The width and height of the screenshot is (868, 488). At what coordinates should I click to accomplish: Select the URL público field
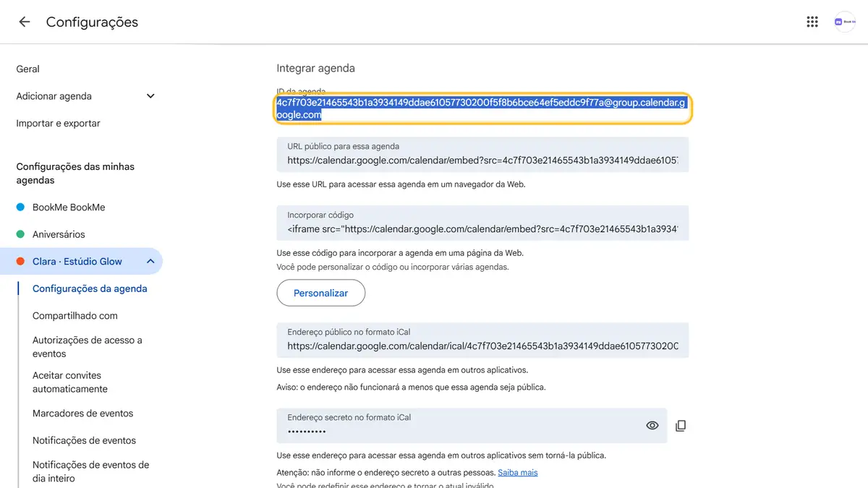point(482,154)
